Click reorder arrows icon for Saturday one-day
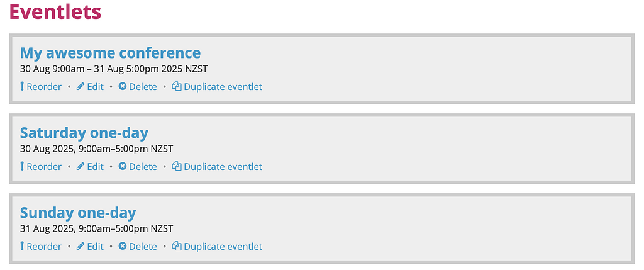 [x=22, y=166]
